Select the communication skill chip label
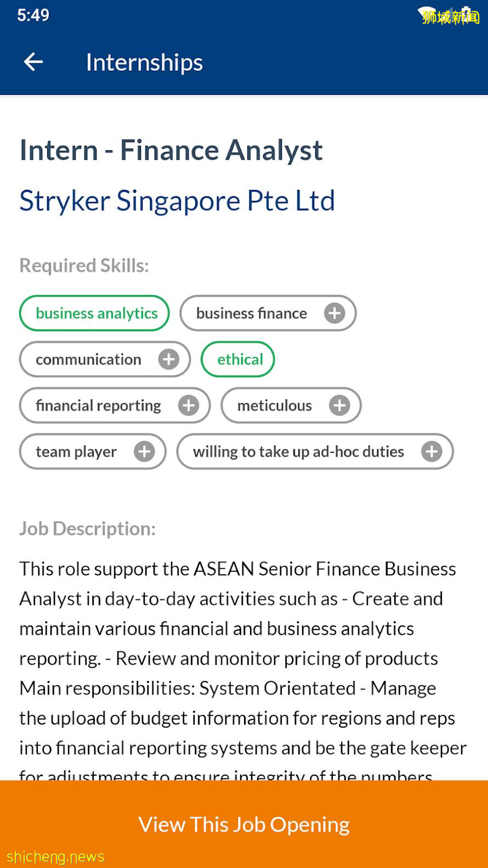 89,359
